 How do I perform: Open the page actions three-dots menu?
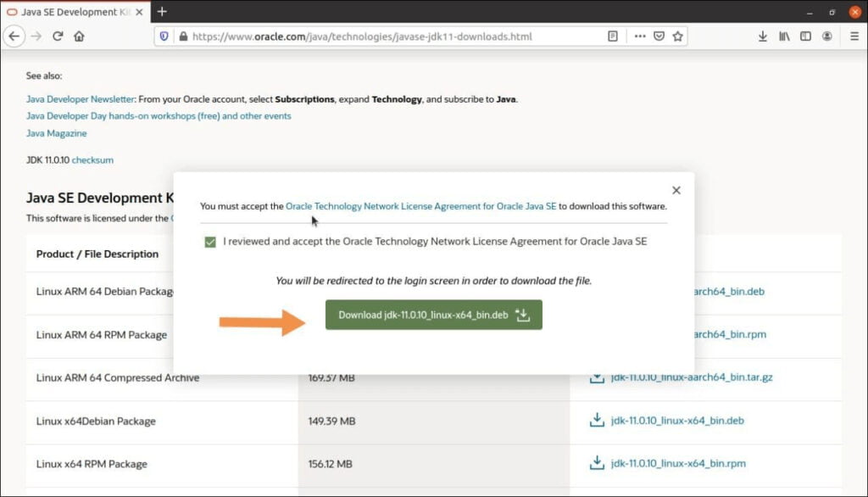pos(640,36)
